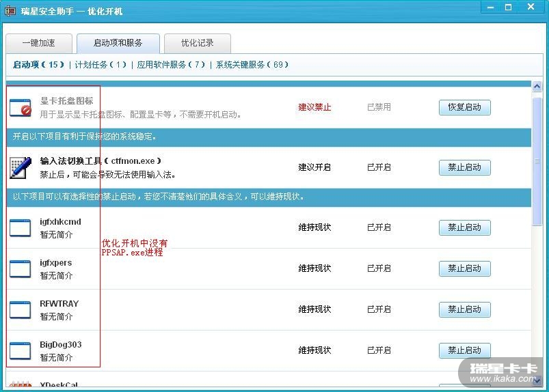Click the 已开启 status of ctfmon.exe
This screenshot has width=549, height=392.
coord(379,167)
